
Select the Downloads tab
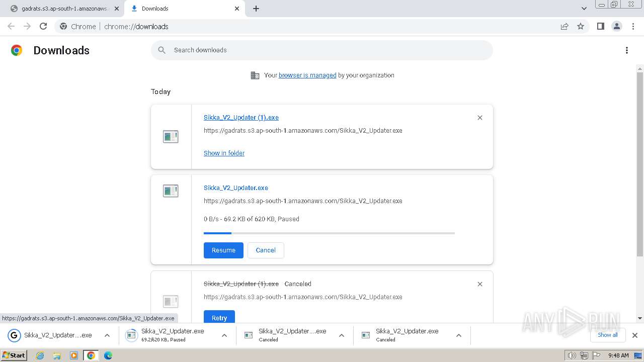pyautogui.click(x=184, y=9)
